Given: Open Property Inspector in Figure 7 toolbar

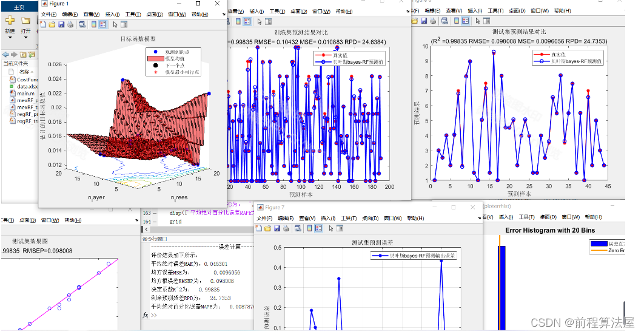Looking at the screenshot, I should point(340,228).
